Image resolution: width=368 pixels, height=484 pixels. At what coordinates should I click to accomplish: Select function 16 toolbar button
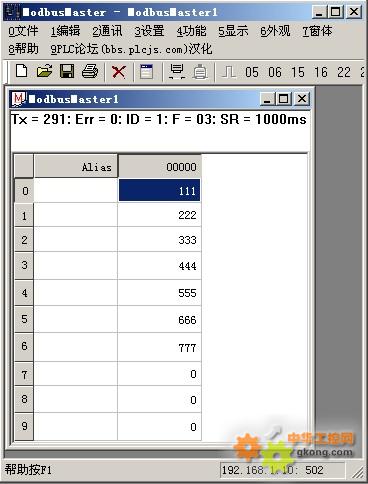coord(321,72)
